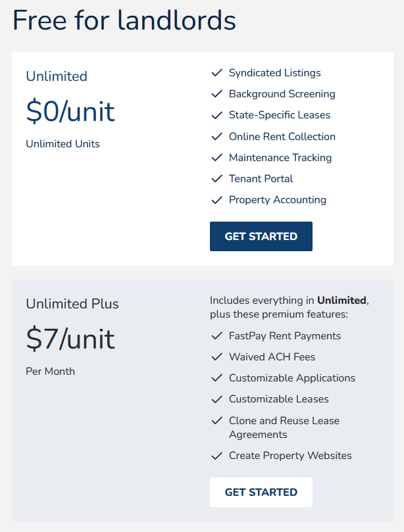Click the bold Unlimited text in description
The image size is (404, 532).
341,301
